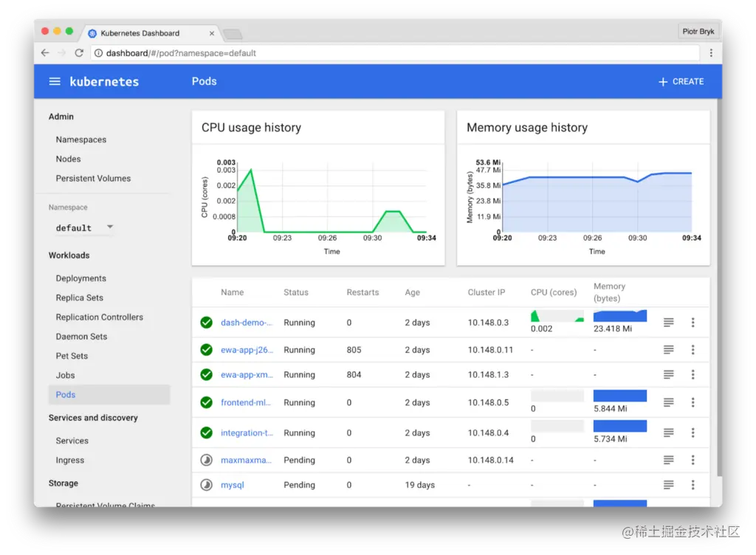Open a new browser tab
The height and width of the screenshot is (555, 756).
(233, 34)
